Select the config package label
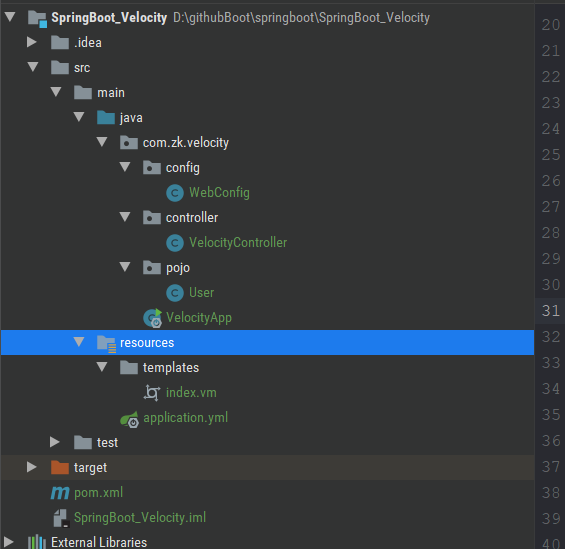 click(183, 168)
